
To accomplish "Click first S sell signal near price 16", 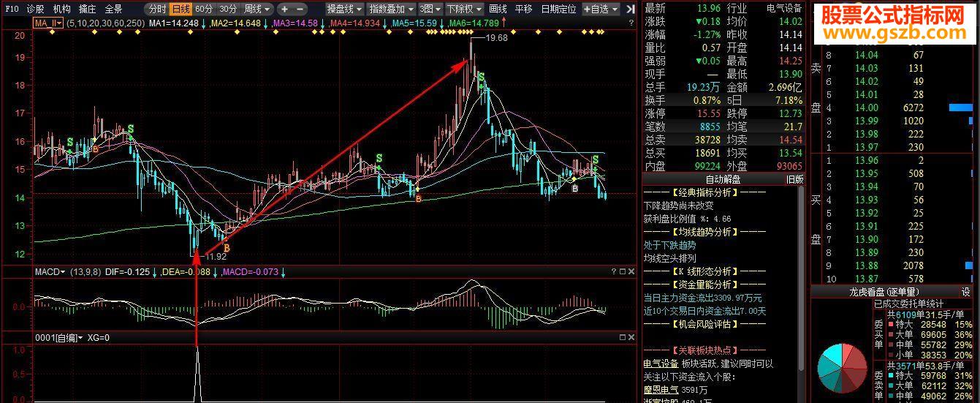I will (x=70, y=141).
